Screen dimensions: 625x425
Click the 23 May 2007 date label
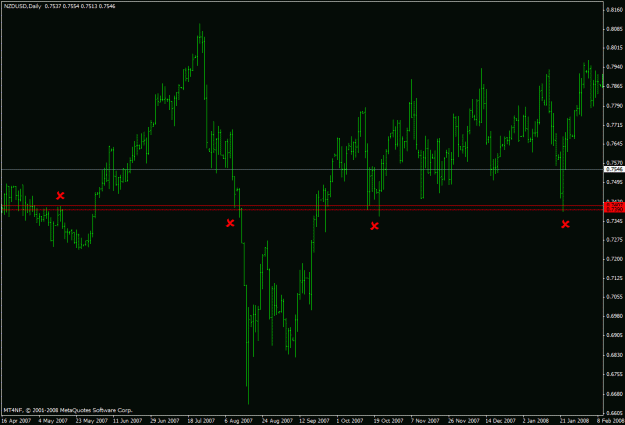[x=91, y=421]
